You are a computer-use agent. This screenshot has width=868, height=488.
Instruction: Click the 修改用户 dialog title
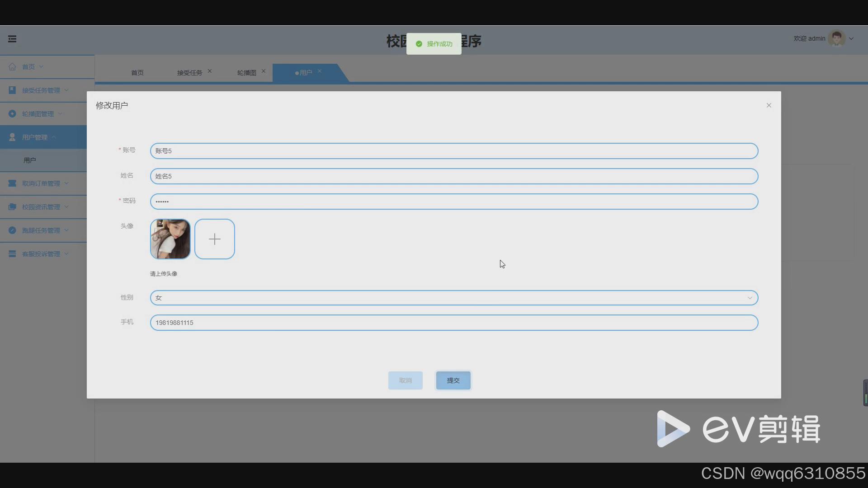(x=112, y=105)
